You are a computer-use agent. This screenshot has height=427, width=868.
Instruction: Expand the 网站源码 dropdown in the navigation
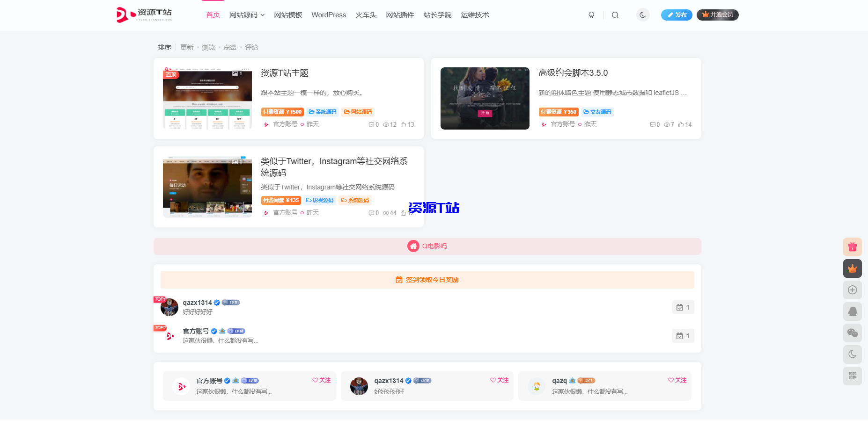[x=247, y=14]
